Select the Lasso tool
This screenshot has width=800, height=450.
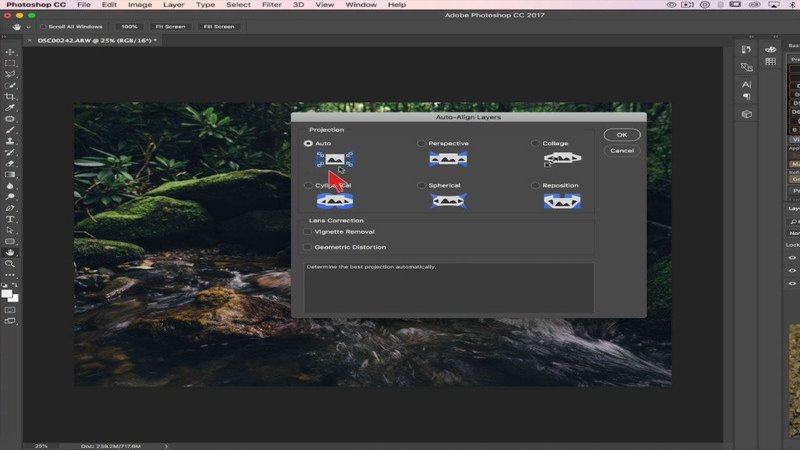pyautogui.click(x=10, y=74)
